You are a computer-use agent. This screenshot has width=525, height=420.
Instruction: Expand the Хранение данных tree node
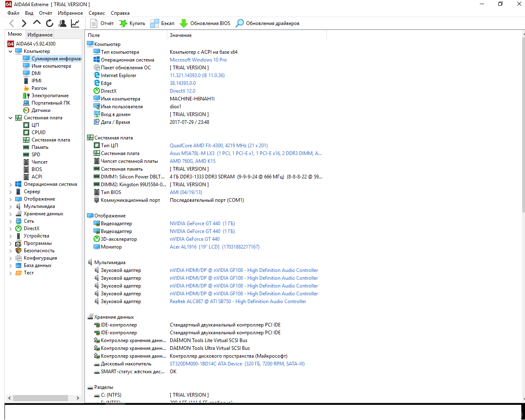coord(11,214)
